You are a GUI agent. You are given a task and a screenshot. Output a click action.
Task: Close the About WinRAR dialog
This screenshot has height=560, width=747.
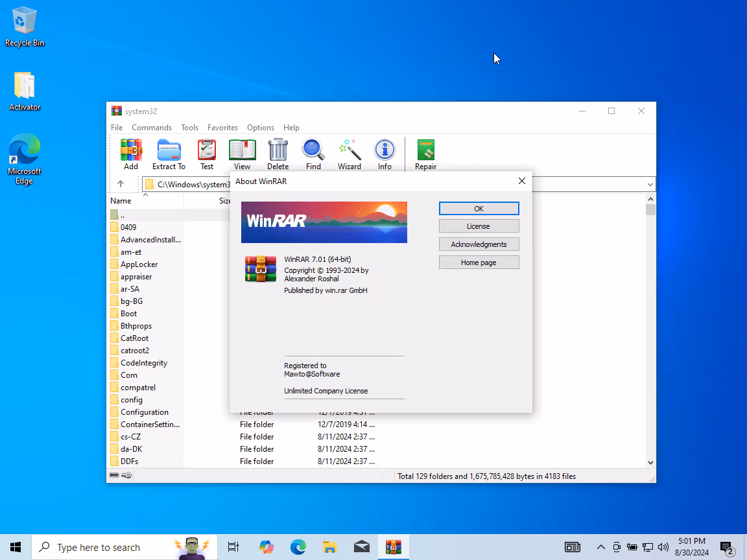[521, 181]
